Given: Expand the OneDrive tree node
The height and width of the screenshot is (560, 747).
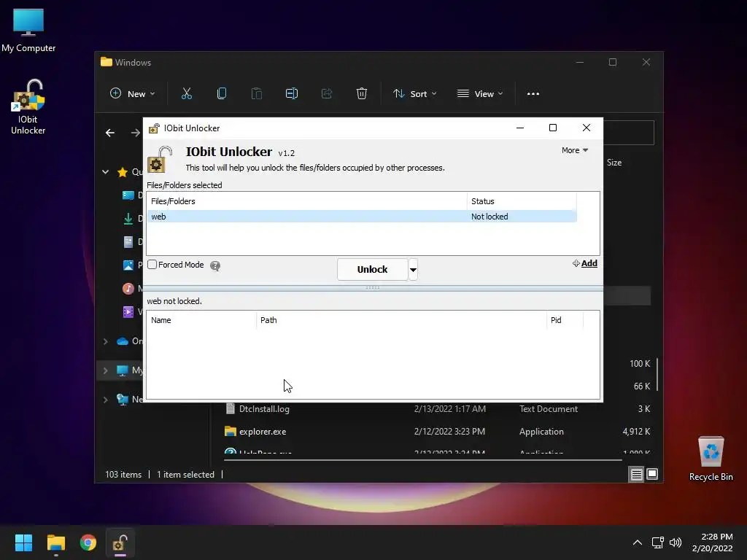Looking at the screenshot, I should click(x=105, y=341).
